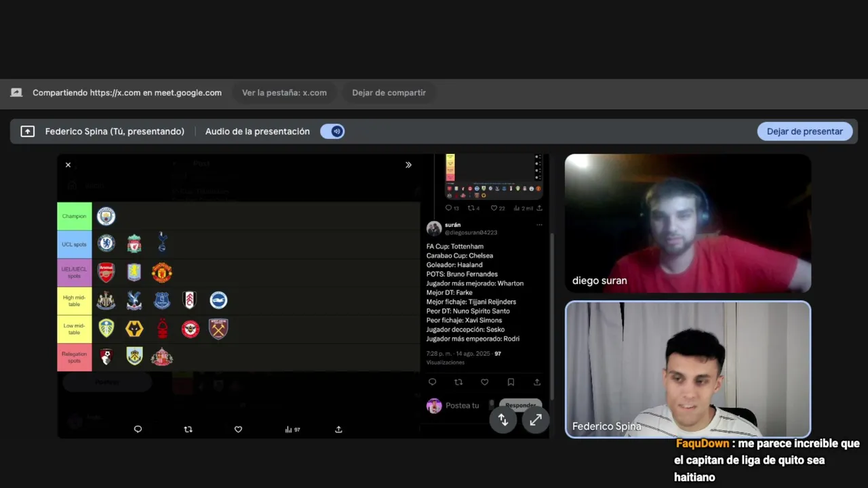Click the 7:28 p. m. · 14 ago. 2025 timestamp
Image resolution: width=868 pixels, height=488 pixels.
458,354
